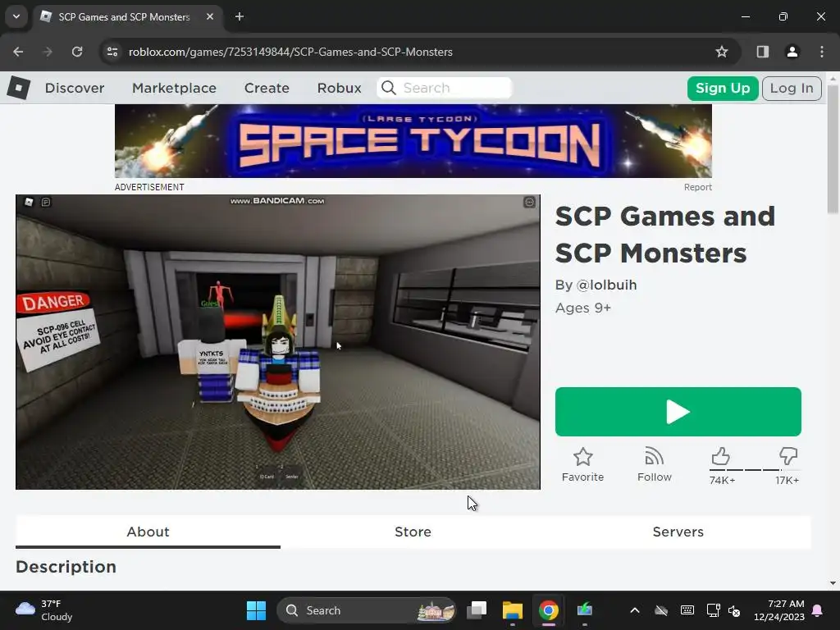The height and width of the screenshot is (630, 840).
Task: Focus the Roblox search field
Action: click(445, 88)
